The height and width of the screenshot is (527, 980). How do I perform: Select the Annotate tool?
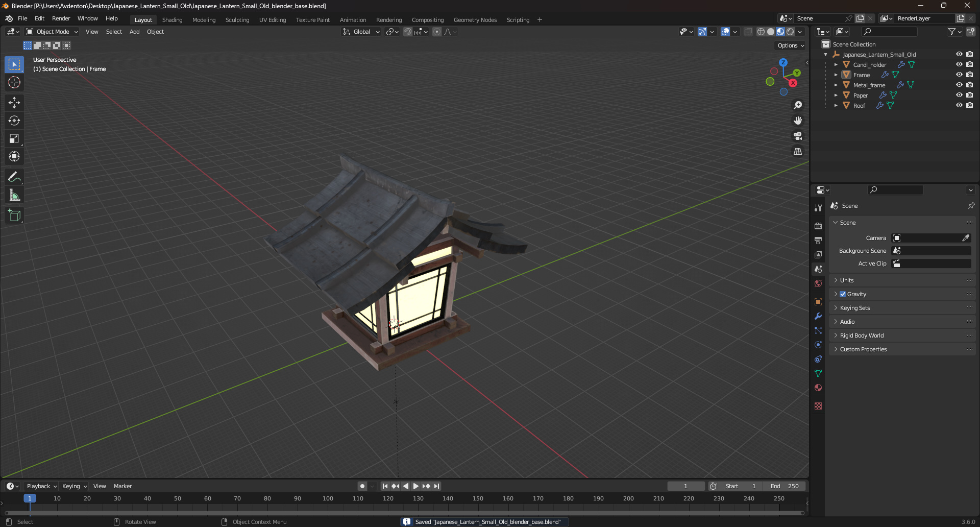(x=14, y=177)
